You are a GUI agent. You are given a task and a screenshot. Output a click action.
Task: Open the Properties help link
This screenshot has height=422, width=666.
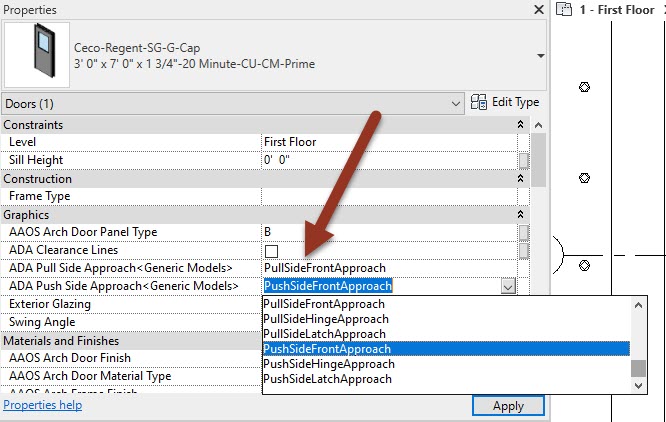pos(42,405)
